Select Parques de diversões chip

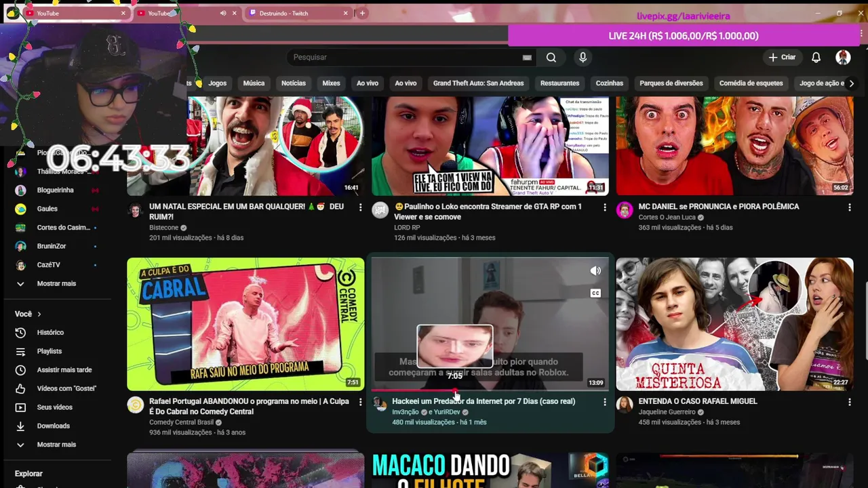tap(671, 83)
